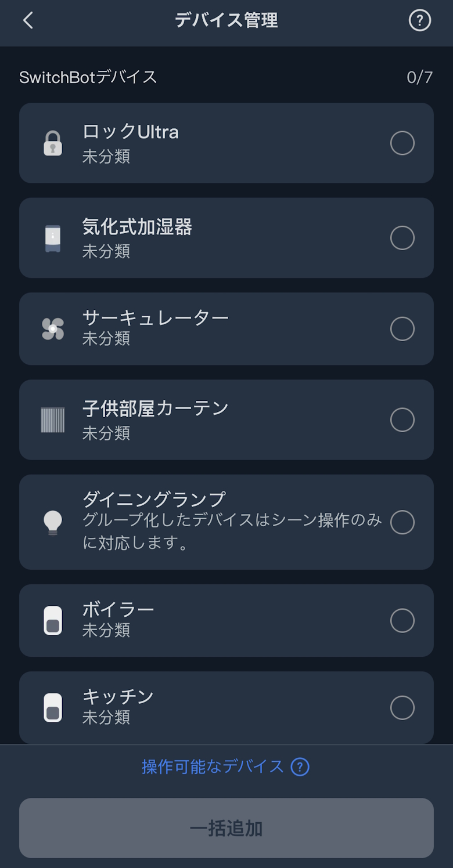Image resolution: width=453 pixels, height=868 pixels.
Task: Tap the humidifier icon for 気化式加湿器
Action: pos(53,238)
